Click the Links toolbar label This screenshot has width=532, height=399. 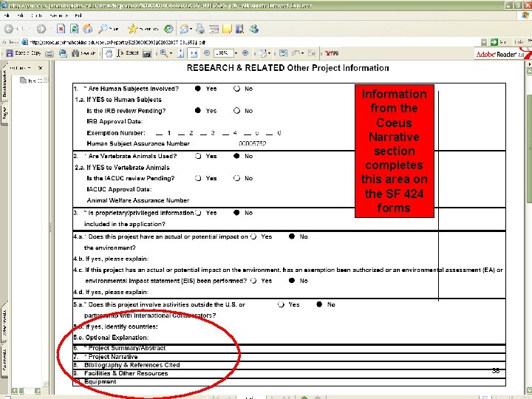tap(519, 42)
